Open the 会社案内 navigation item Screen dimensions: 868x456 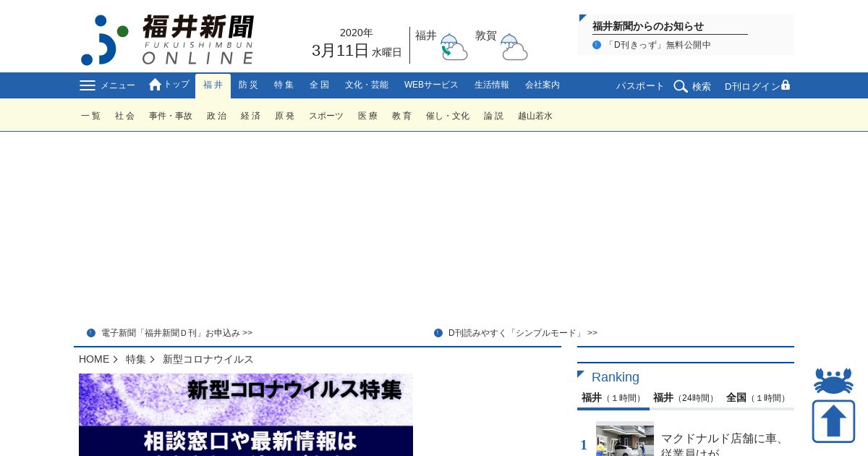(542, 85)
